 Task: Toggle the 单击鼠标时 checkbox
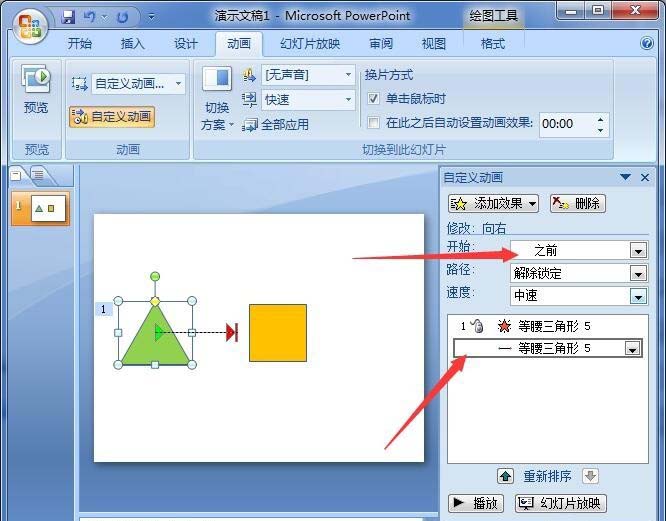(373, 99)
